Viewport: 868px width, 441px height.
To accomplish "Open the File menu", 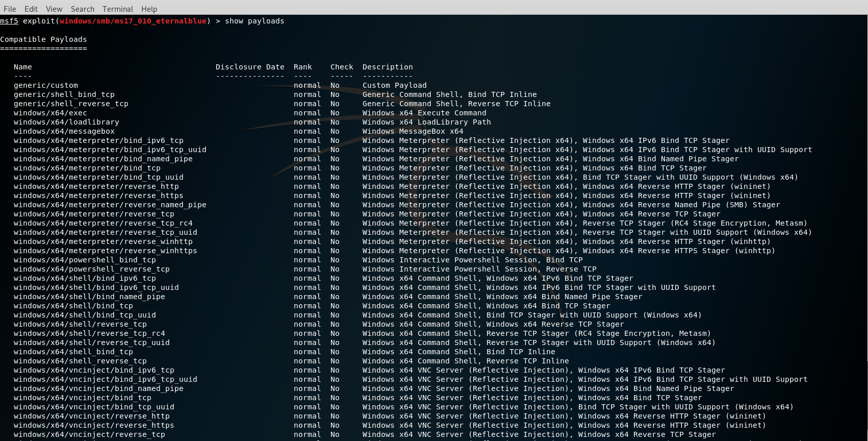I will click(x=10, y=9).
